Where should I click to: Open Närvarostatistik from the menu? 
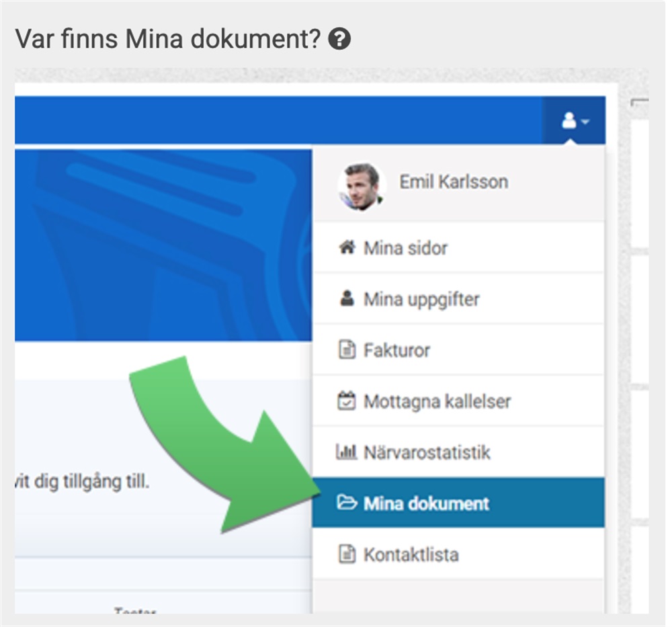[427, 452]
